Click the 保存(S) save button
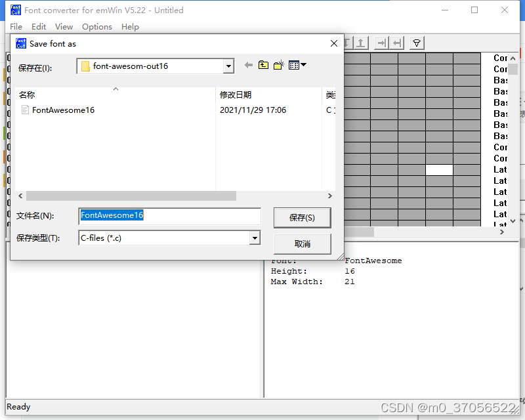The width and height of the screenshot is (525, 420). 303,218
